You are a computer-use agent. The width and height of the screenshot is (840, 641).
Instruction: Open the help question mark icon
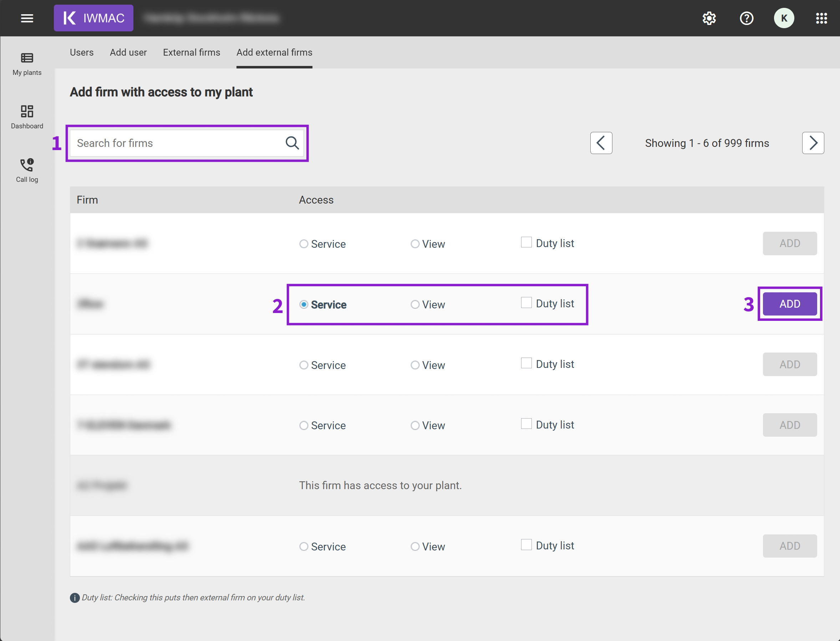[x=747, y=18]
